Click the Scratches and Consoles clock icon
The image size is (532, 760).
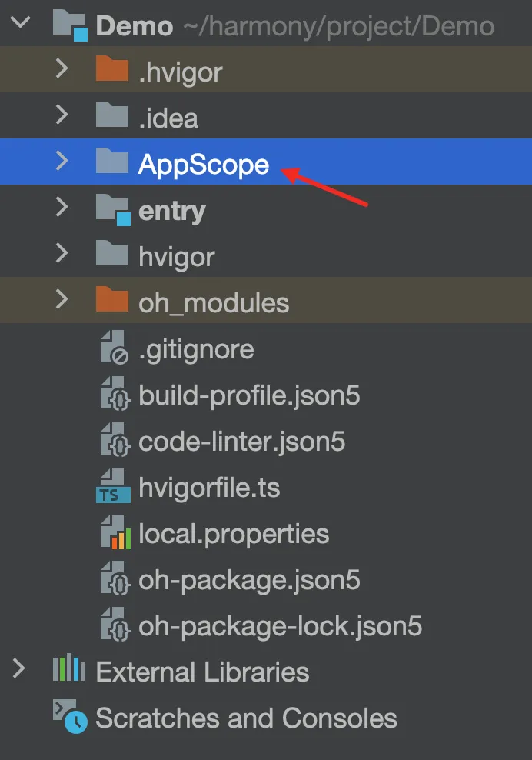[70, 716]
